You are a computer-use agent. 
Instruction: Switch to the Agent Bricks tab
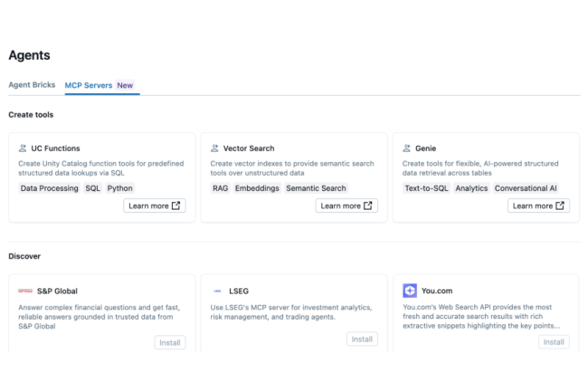32,85
